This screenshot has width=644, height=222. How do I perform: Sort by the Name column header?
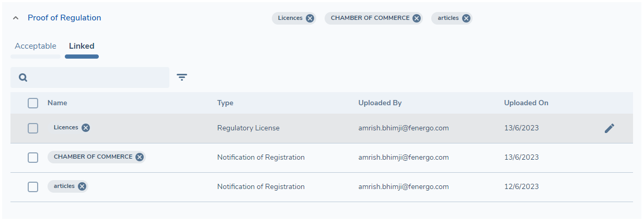pos(57,103)
